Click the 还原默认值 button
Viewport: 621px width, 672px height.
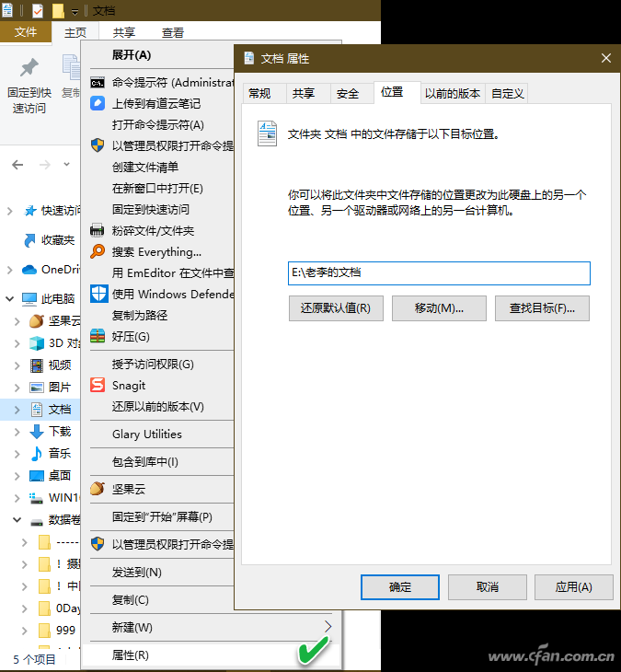pyautogui.click(x=335, y=308)
